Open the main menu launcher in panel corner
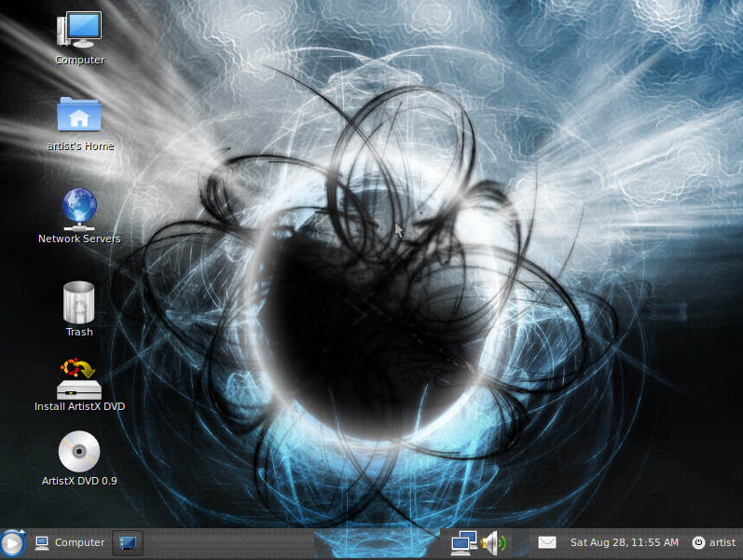This screenshot has width=743, height=560. click(x=13, y=542)
